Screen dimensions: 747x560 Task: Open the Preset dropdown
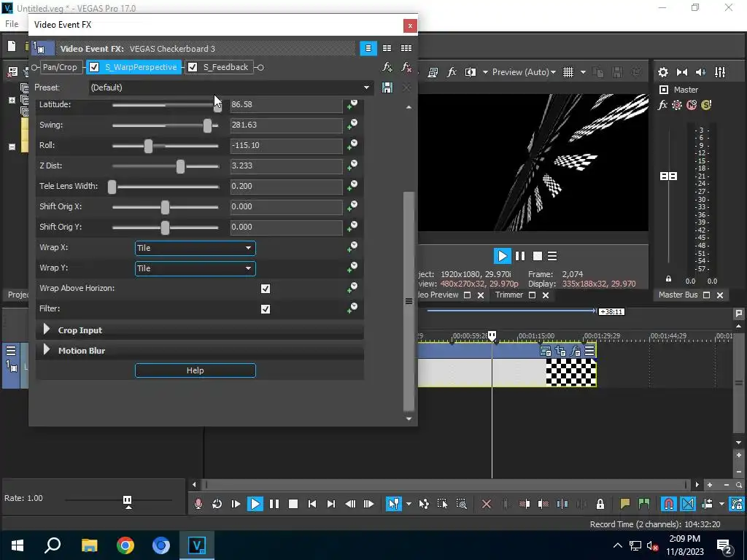[231, 87]
